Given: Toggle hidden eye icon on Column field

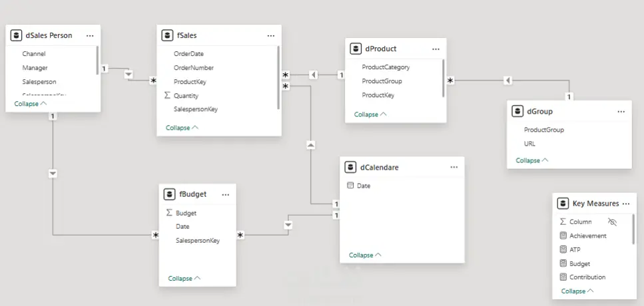Looking at the screenshot, I should coord(613,222).
